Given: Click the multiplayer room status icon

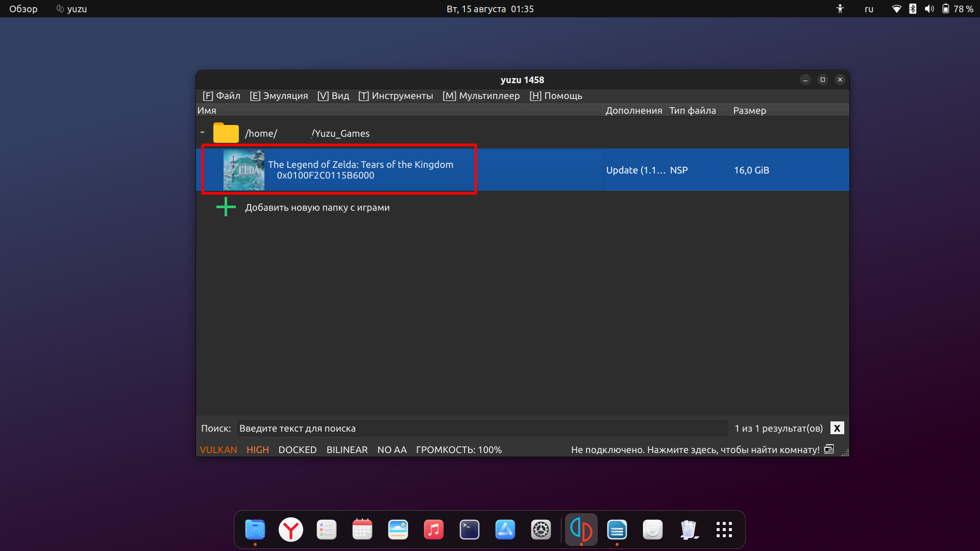Looking at the screenshot, I should click(x=829, y=449).
